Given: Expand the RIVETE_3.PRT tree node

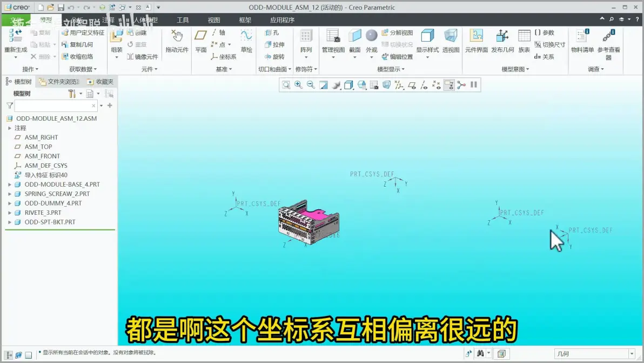Looking at the screenshot, I should tap(9, 213).
